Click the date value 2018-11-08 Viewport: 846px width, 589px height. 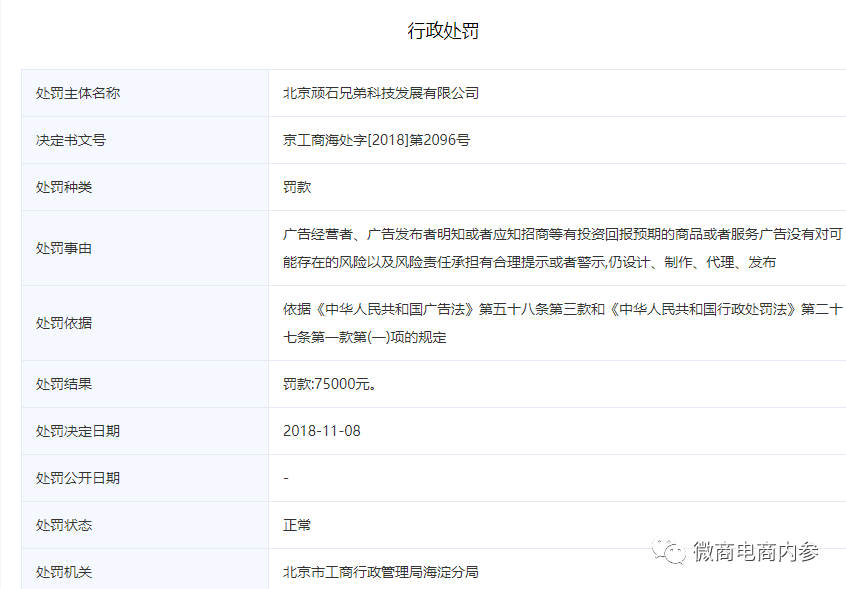click(x=320, y=430)
